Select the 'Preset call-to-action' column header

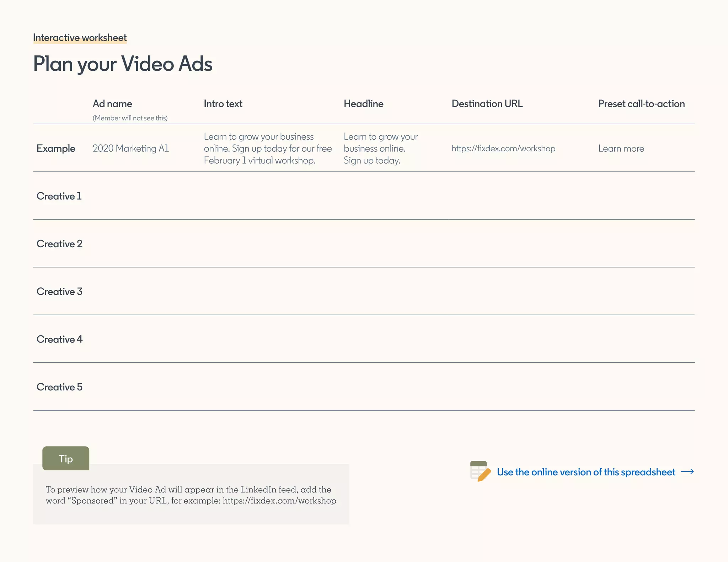tap(641, 104)
